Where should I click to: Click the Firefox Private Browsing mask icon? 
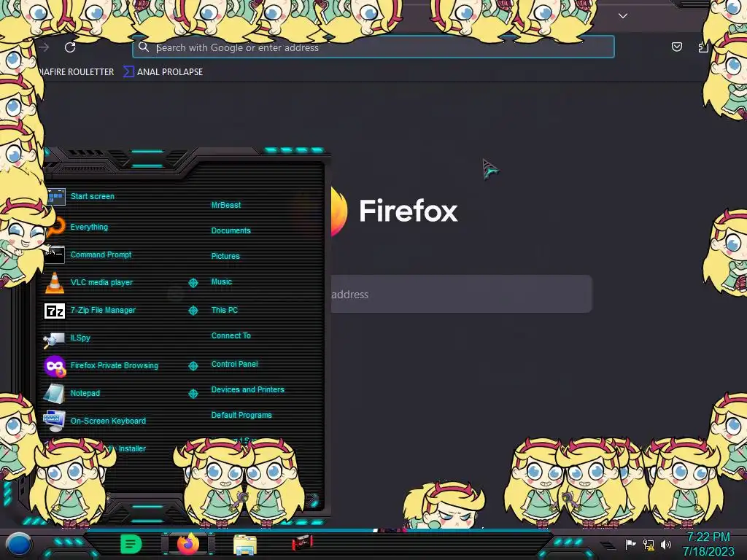point(55,366)
